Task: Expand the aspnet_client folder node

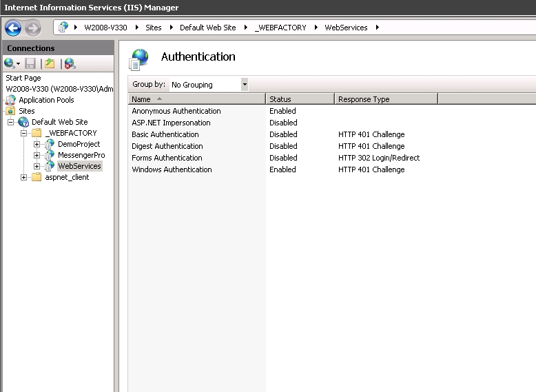Action: click(x=24, y=177)
